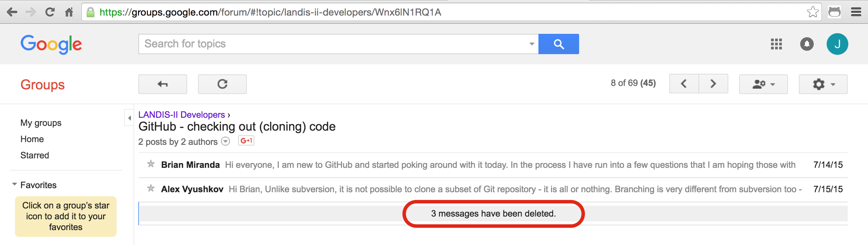Open the notifications bell
Viewport: 868px width, 245px height.
pos(807,44)
